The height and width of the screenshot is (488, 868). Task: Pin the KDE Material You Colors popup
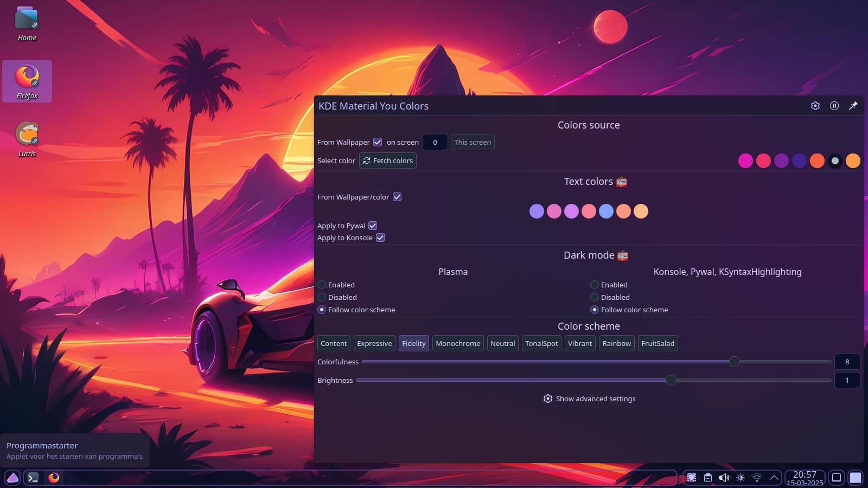coord(853,106)
